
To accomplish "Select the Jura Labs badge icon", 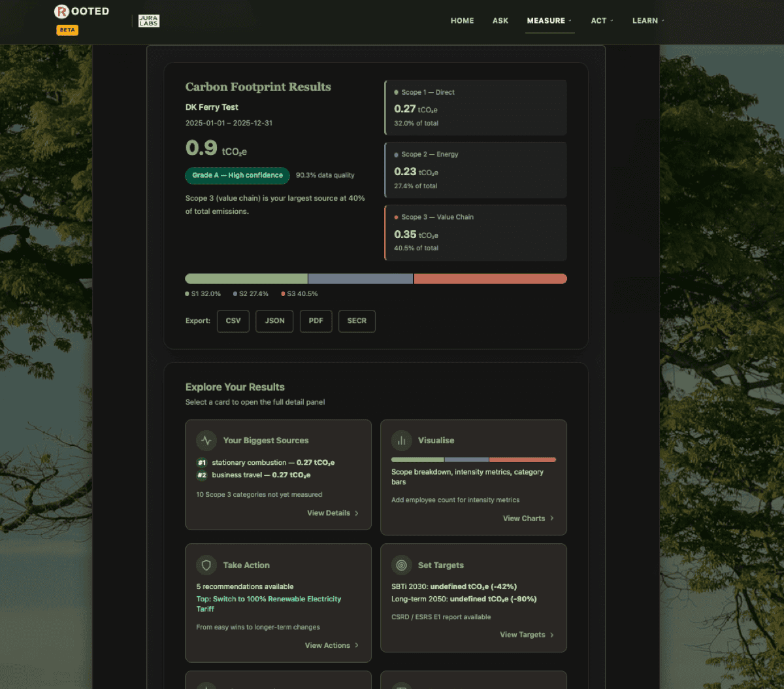I will click(x=149, y=20).
